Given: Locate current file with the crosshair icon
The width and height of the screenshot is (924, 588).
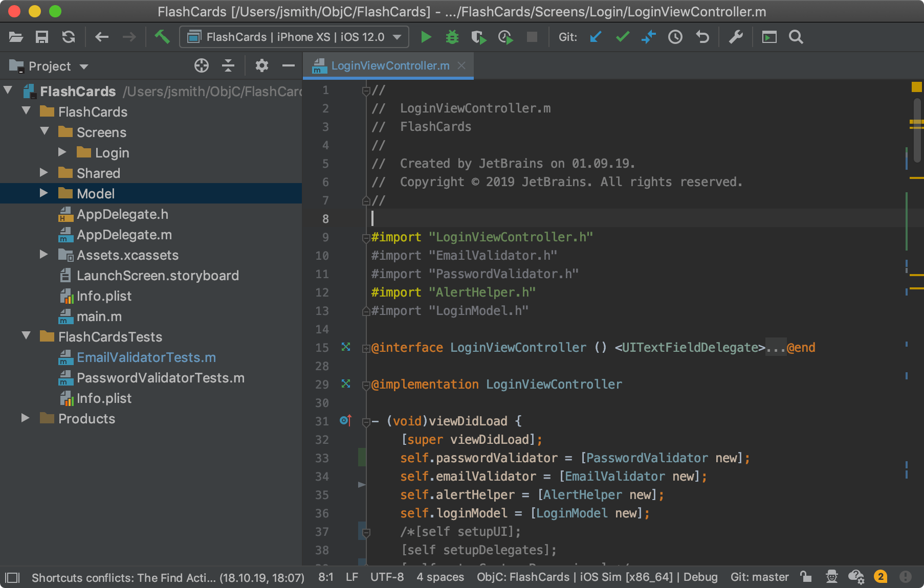Looking at the screenshot, I should 202,65.
